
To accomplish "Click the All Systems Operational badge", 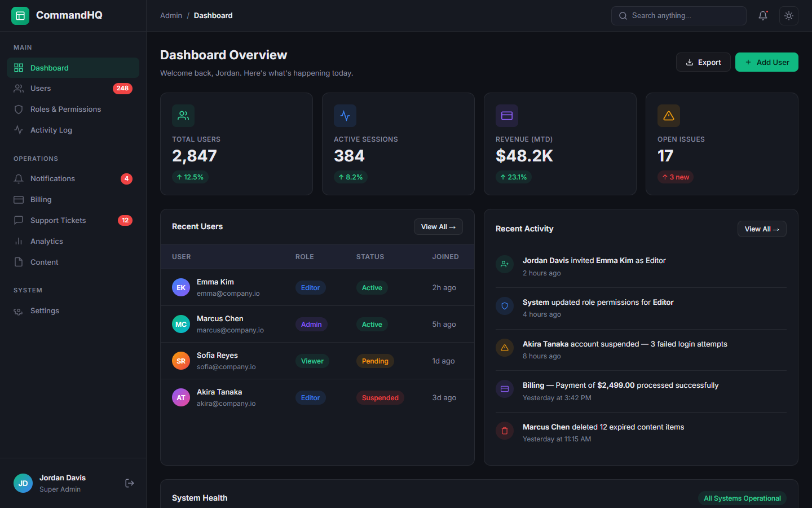I will point(742,498).
